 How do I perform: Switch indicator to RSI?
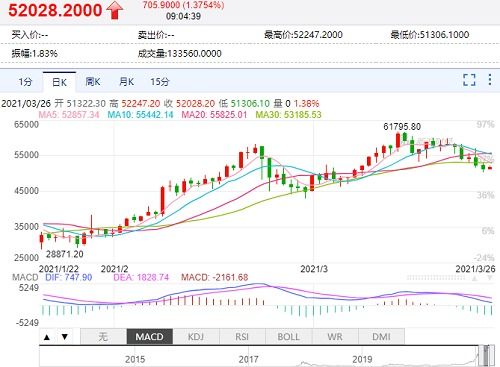click(x=242, y=337)
